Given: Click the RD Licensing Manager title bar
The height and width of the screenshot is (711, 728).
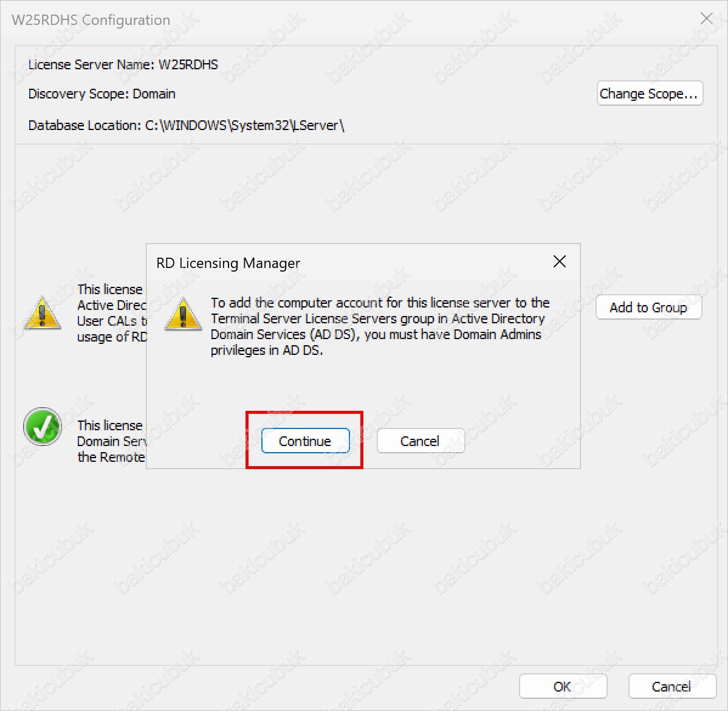Looking at the screenshot, I should (340, 263).
